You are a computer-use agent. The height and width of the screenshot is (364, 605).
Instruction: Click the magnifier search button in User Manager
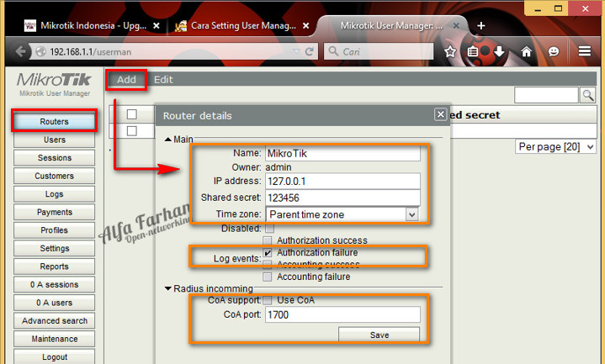pos(588,95)
